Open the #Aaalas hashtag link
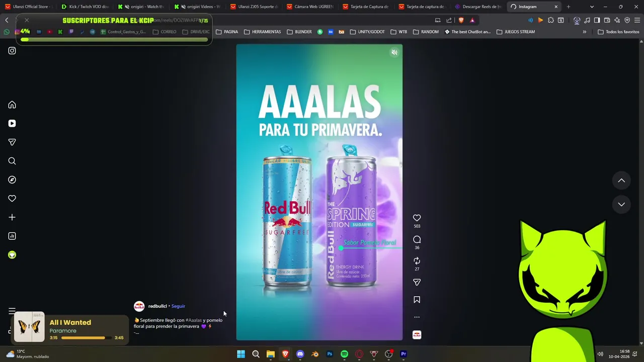This screenshot has width=644, height=362. pos(194,320)
